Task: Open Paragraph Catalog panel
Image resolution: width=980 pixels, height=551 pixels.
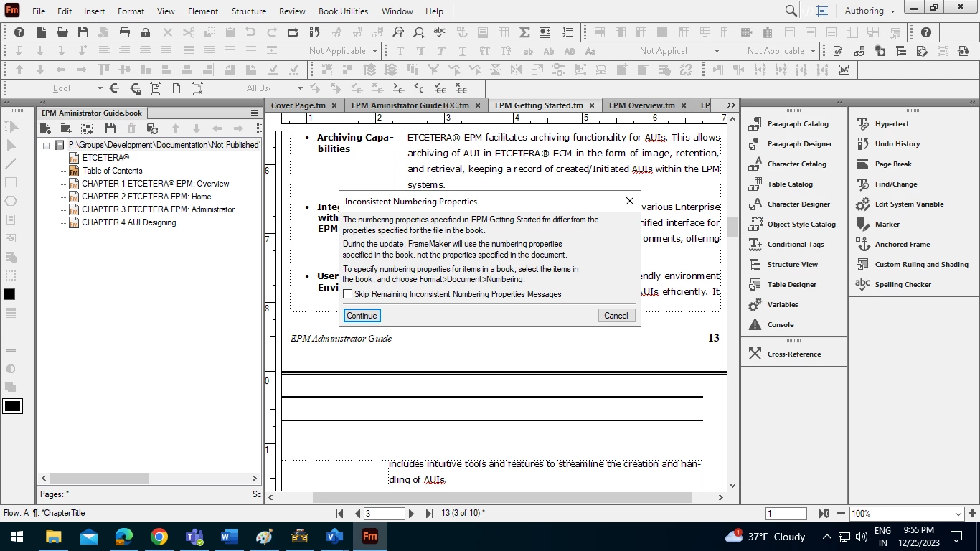Action: tap(798, 124)
